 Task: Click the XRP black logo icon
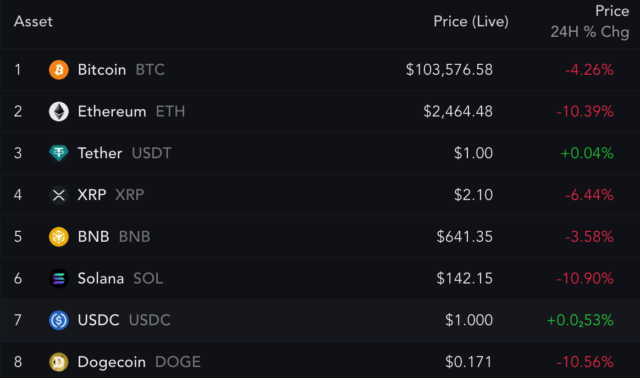click(x=59, y=195)
